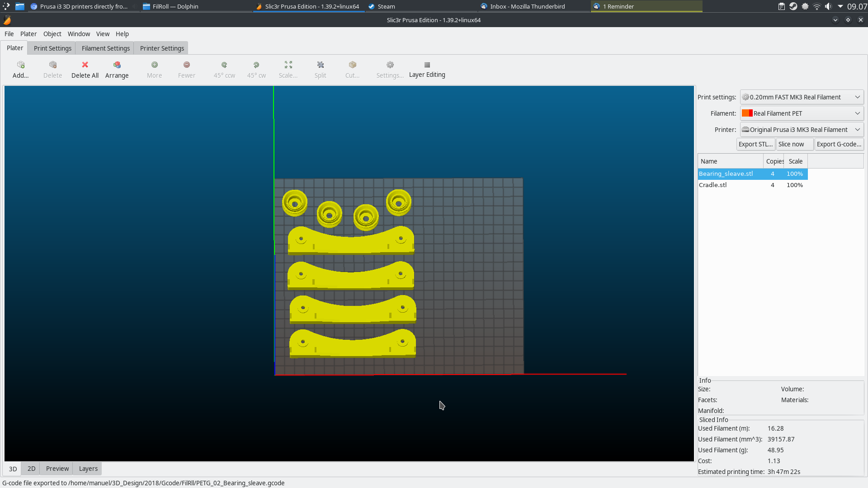Click the estimated printing time 3h 47m 22s

[x=784, y=472]
